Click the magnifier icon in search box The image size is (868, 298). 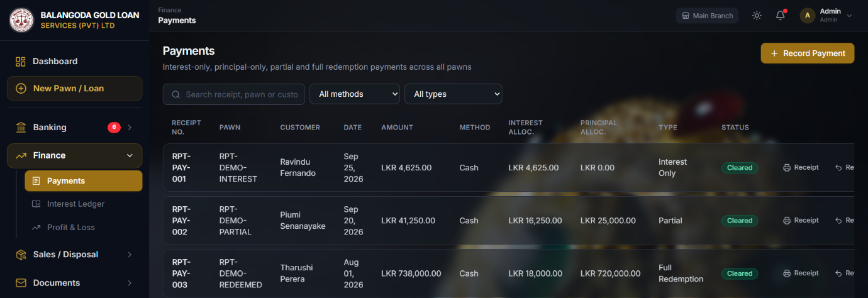click(175, 94)
